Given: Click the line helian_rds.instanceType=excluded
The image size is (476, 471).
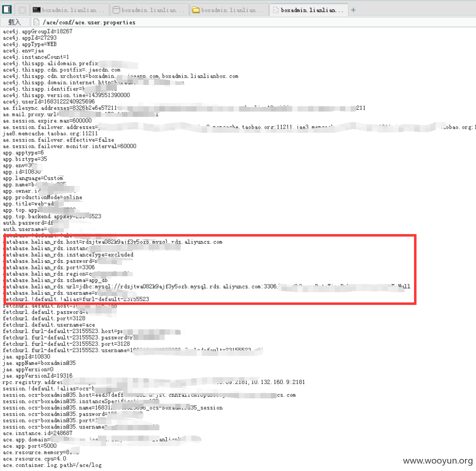Looking at the screenshot, I should pyautogui.click(x=69, y=255).
